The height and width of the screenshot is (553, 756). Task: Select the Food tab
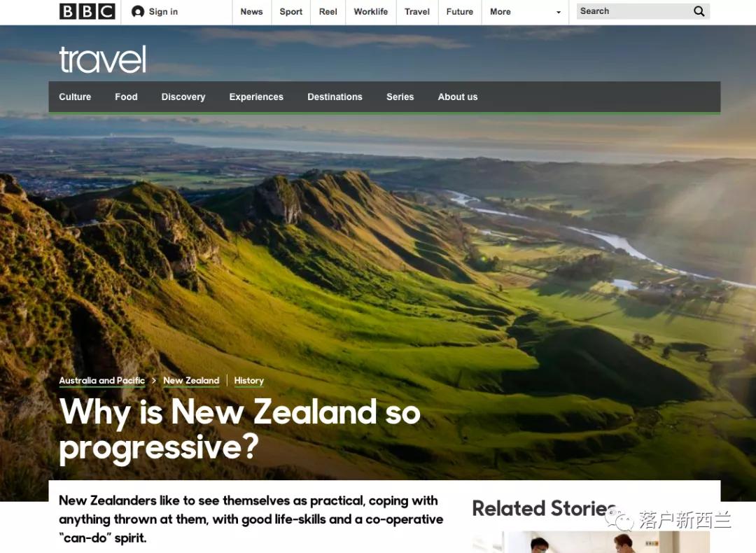126,97
